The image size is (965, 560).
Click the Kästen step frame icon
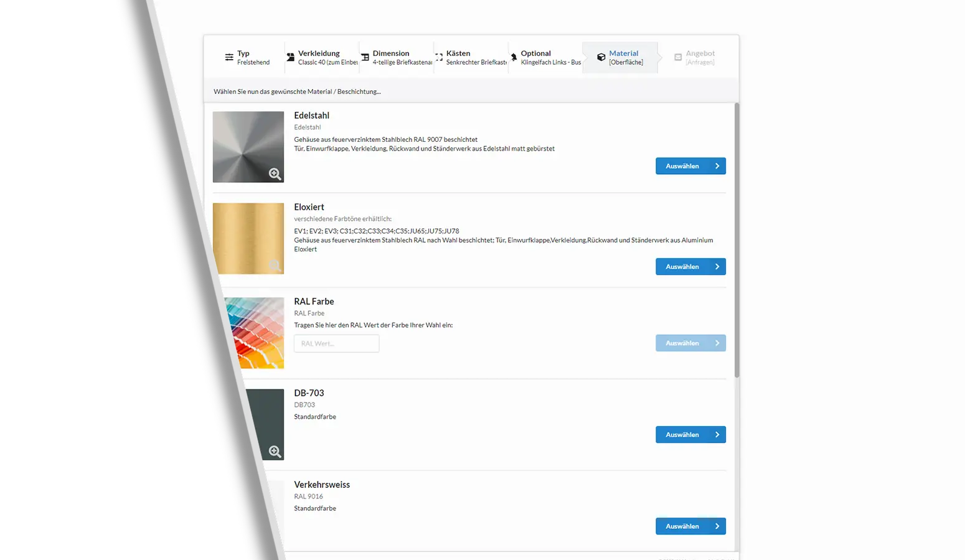[439, 57]
